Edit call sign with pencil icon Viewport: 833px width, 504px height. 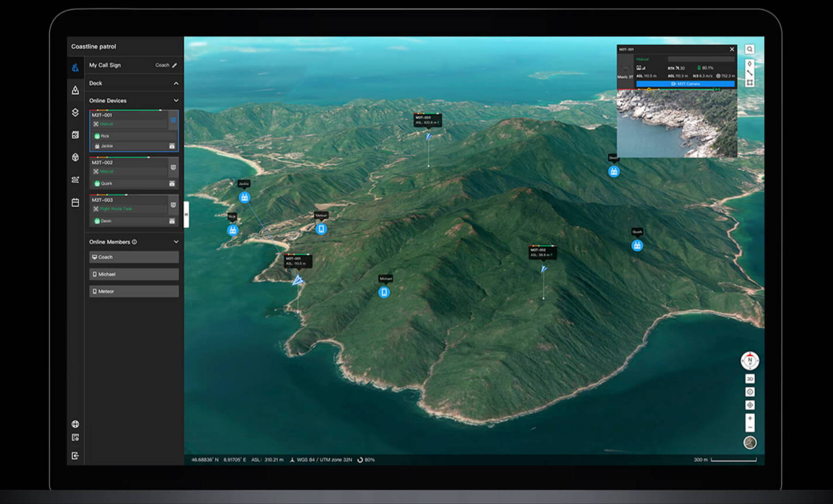(x=175, y=66)
